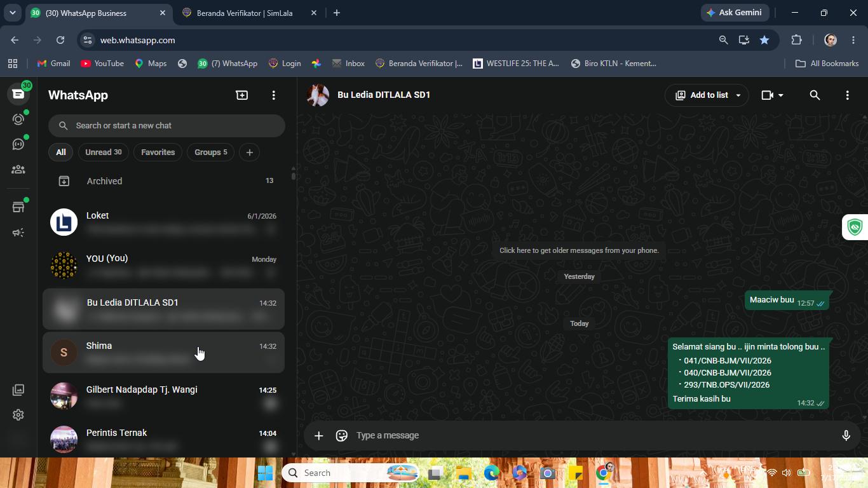This screenshot has width=868, height=488.
Task: Open Chrome's three-dot browser menu
Action: tap(853, 40)
